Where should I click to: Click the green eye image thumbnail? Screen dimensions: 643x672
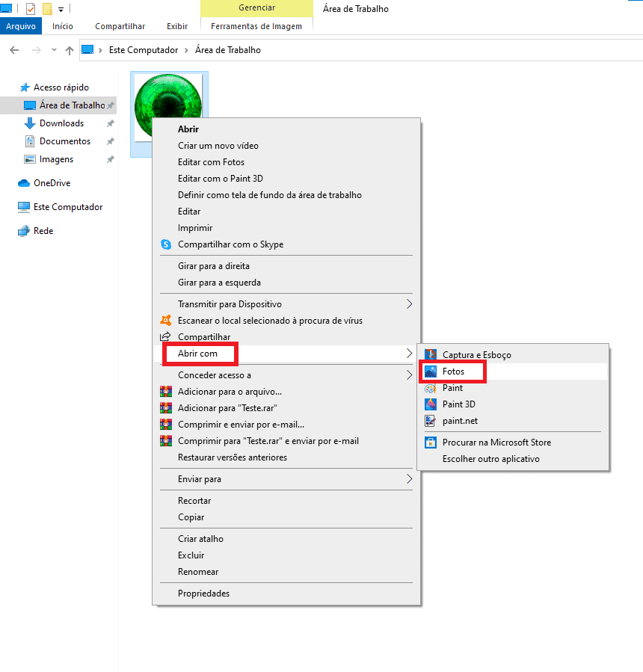169,97
